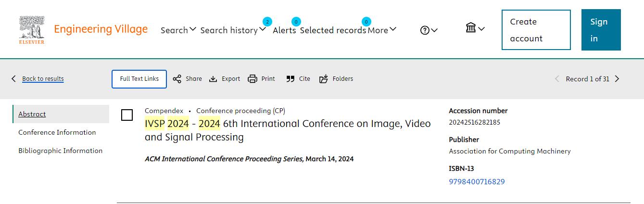Open the Folders icon

(324, 79)
